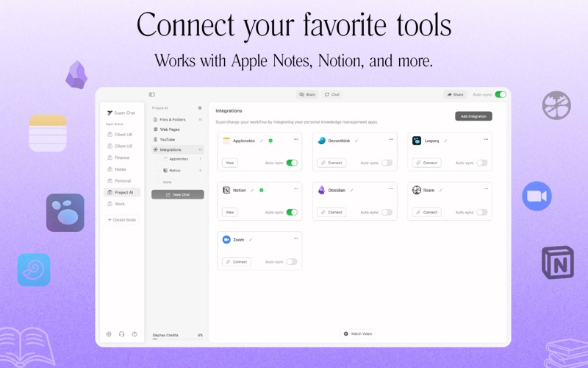The width and height of the screenshot is (588, 368).
Task: Edit the Zoom integration name pencil
Action: (251, 240)
